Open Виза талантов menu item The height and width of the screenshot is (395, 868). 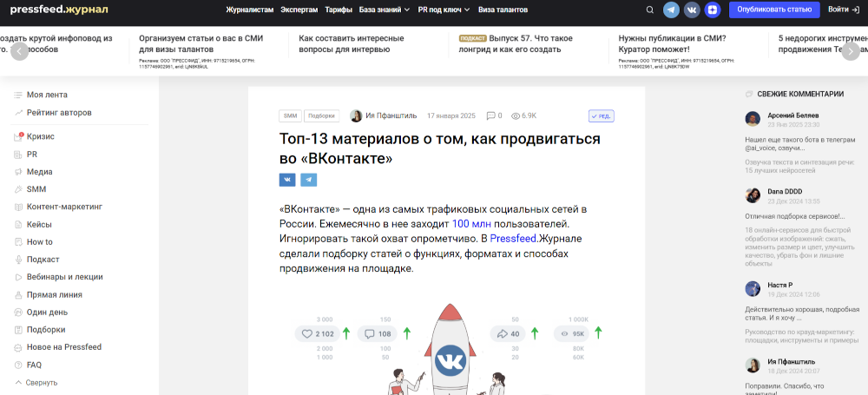[x=503, y=10]
